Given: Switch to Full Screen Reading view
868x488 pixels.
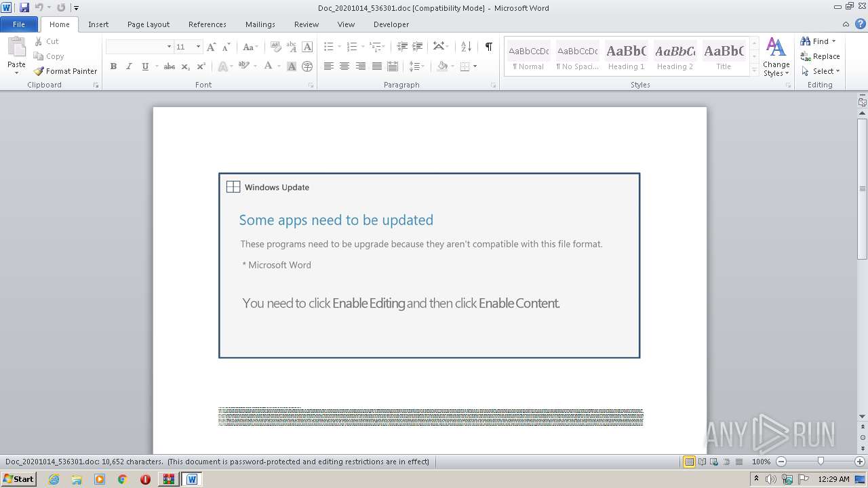Looking at the screenshot, I should coord(702,462).
